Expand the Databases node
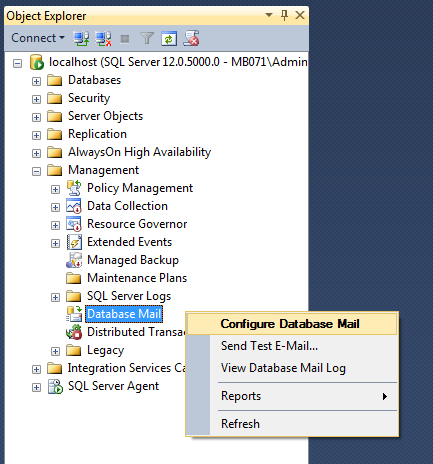433x464 pixels. [36, 81]
